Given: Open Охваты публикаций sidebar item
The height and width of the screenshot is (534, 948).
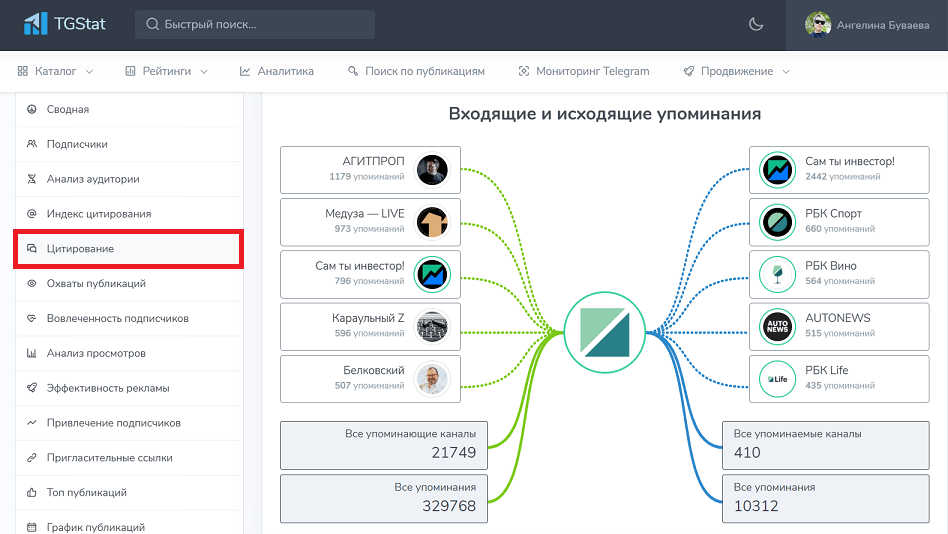Looking at the screenshot, I should pyautogui.click(x=129, y=284).
